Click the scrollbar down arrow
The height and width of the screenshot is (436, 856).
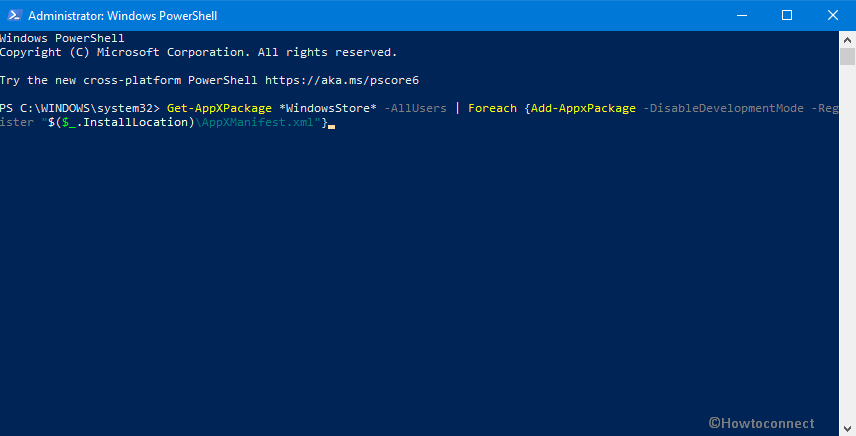pos(847,428)
